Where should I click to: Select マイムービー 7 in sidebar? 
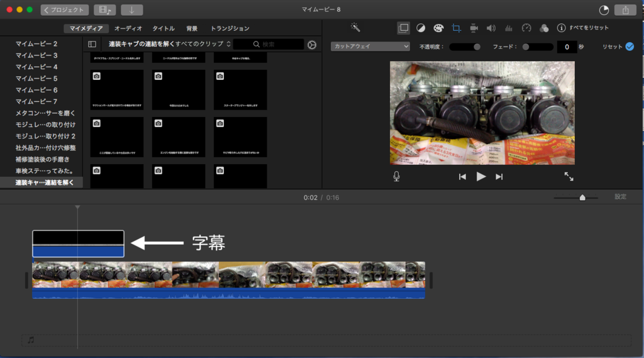tap(36, 101)
